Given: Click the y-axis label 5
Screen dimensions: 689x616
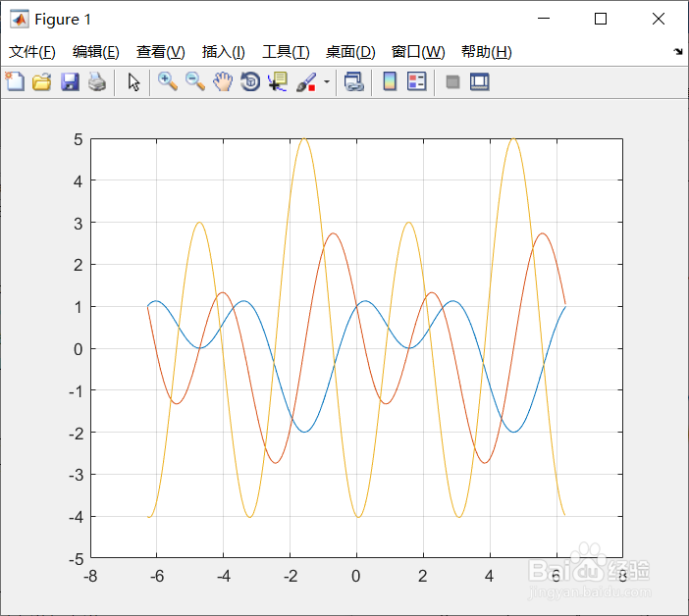Looking at the screenshot, I should pos(78,139).
